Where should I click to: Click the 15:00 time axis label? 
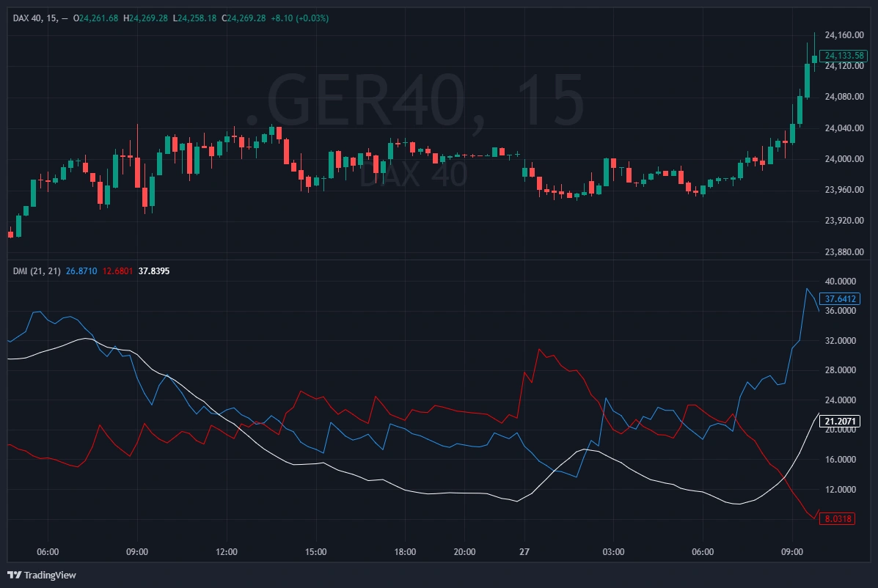[316, 551]
